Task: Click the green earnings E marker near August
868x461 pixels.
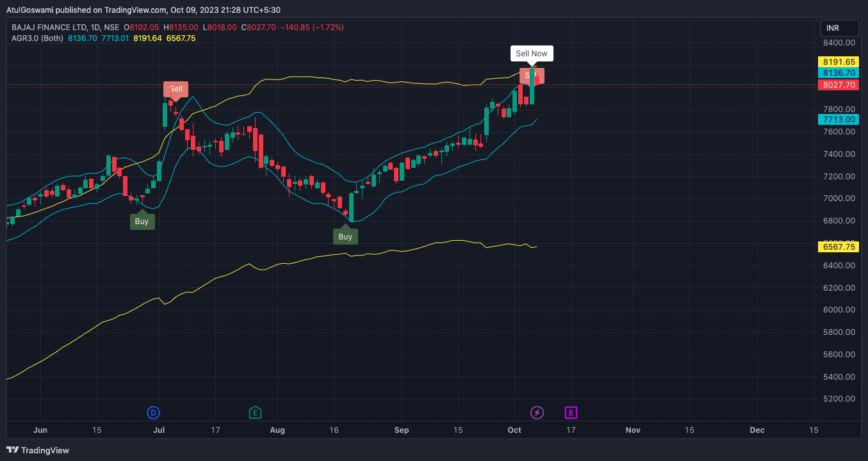Action: point(255,412)
